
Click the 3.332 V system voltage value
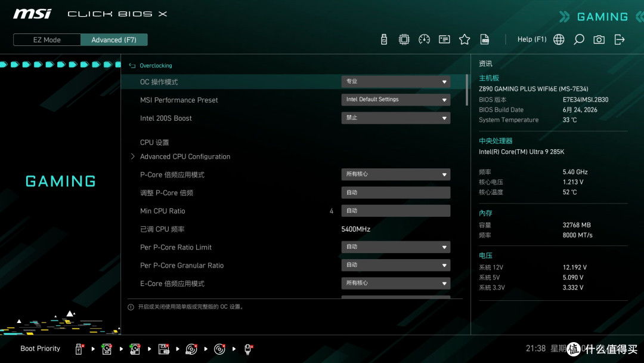pyautogui.click(x=573, y=287)
